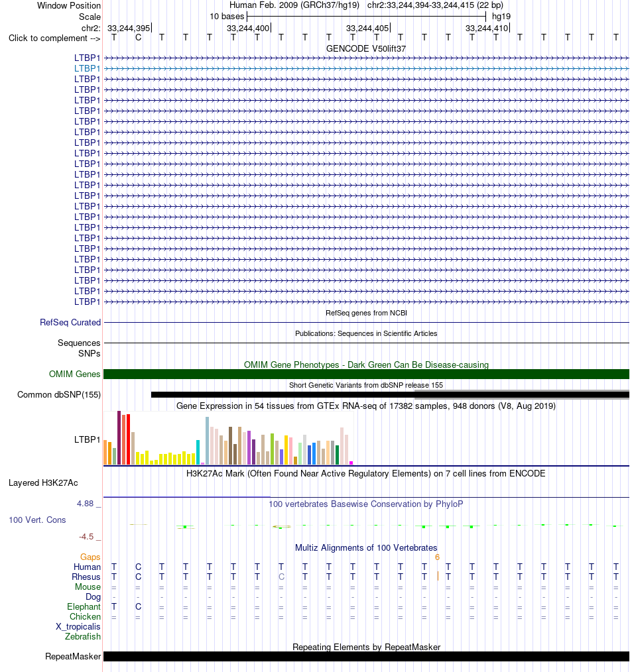Click the C base in the reference sequence row
The height and width of the screenshot is (672, 630).
coord(138,37)
